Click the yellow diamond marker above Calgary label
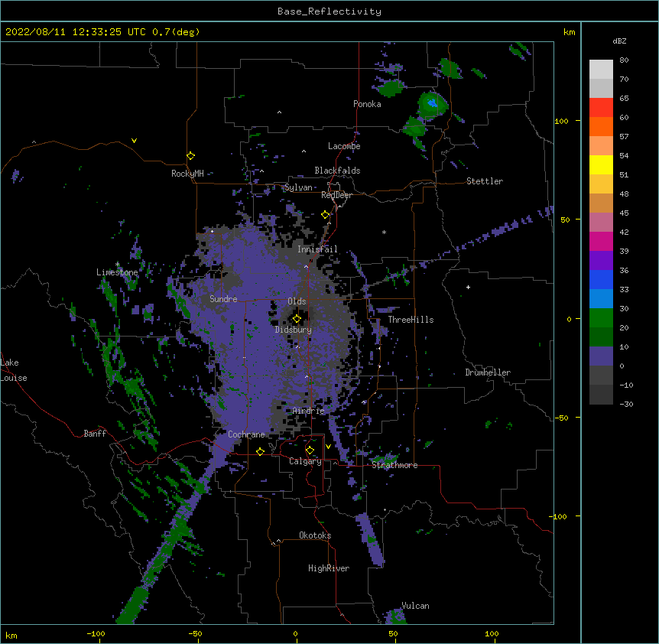The image size is (659, 644). click(310, 450)
